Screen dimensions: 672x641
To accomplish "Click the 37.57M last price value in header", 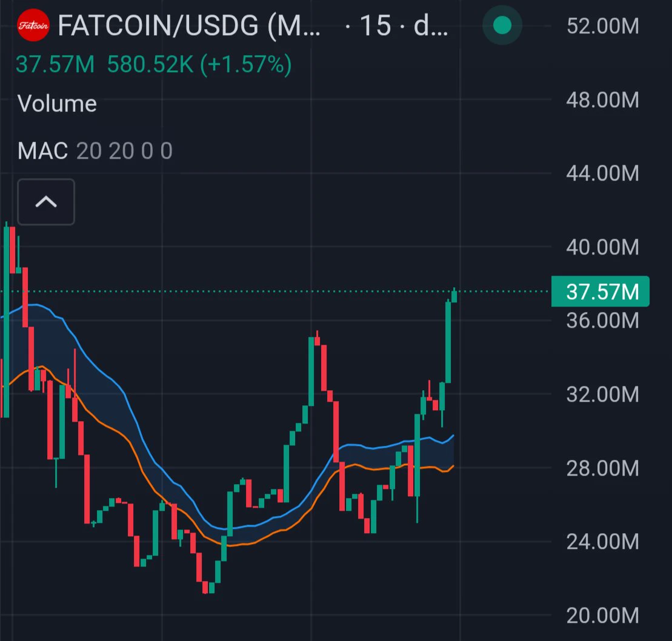I will tap(55, 65).
